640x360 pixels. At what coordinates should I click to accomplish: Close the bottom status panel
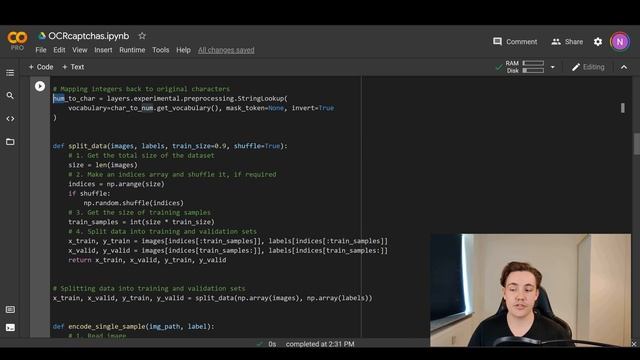click(x=634, y=344)
